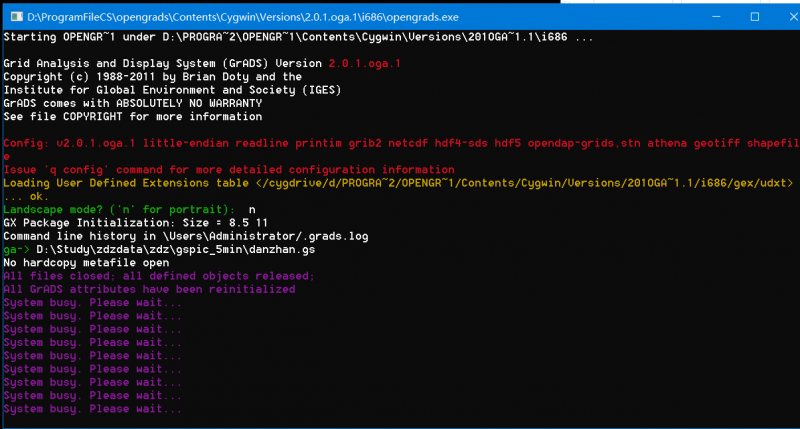800x429 pixels.
Task: Click the 'Starting OPENGR~1 under' line
Action: (298, 37)
